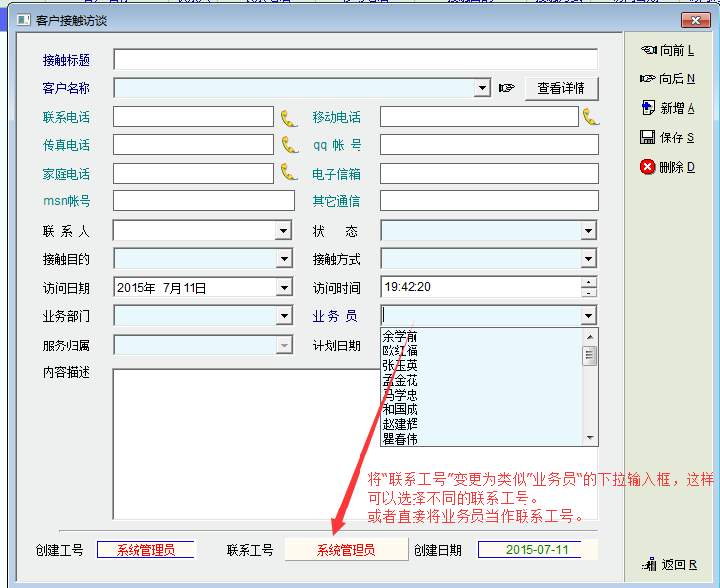Click the phone icon beside 移动电话 field
The width and height of the screenshot is (720, 588).
[x=590, y=117]
